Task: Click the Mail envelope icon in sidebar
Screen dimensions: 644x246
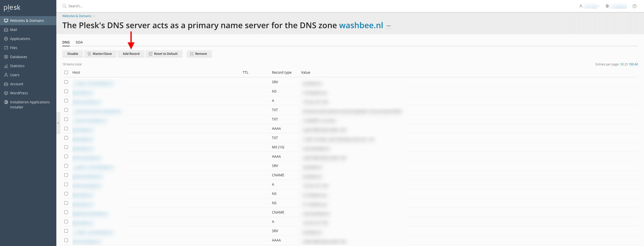Action: tap(6, 30)
